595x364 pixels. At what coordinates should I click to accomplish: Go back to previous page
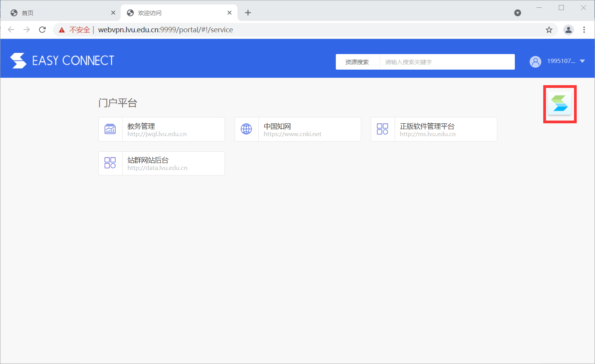[x=11, y=30]
